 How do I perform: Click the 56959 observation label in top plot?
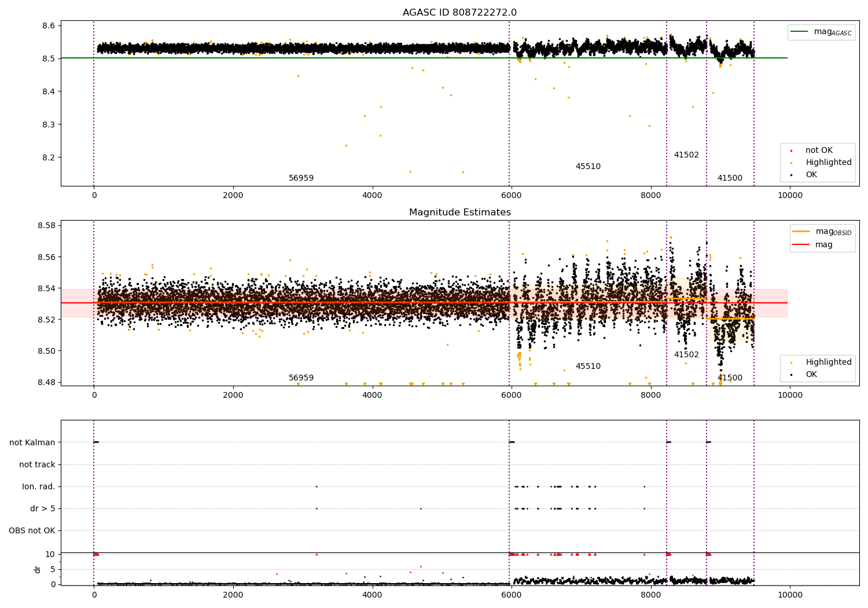click(x=301, y=178)
